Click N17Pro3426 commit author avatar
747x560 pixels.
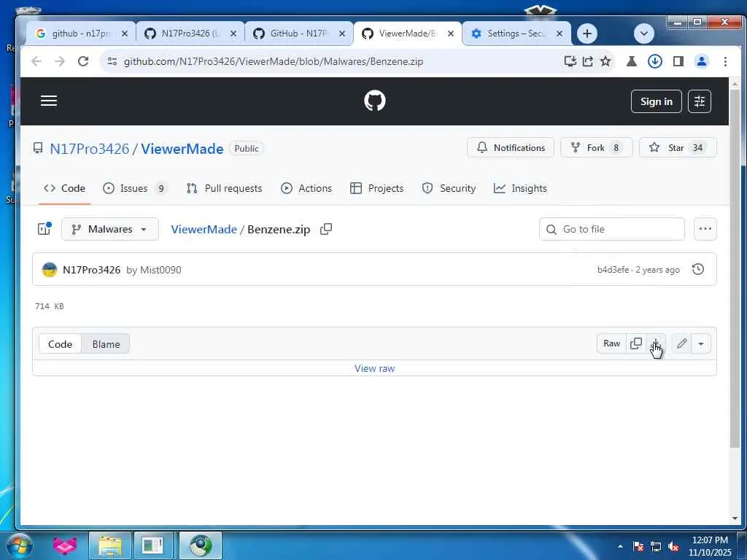[49, 270]
